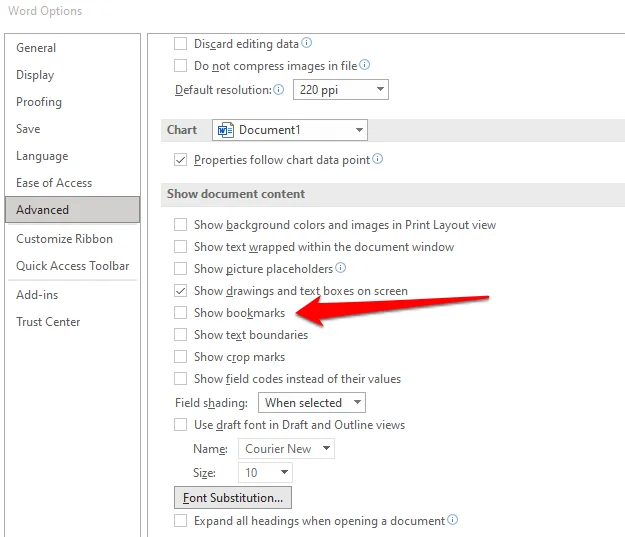625x537 pixels.
Task: Click info icon beside Discard editing data
Action: pos(307,43)
